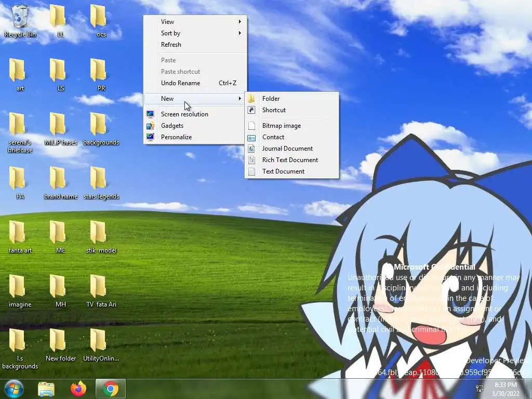Select the UtilityOnlin... folder

click(101, 345)
